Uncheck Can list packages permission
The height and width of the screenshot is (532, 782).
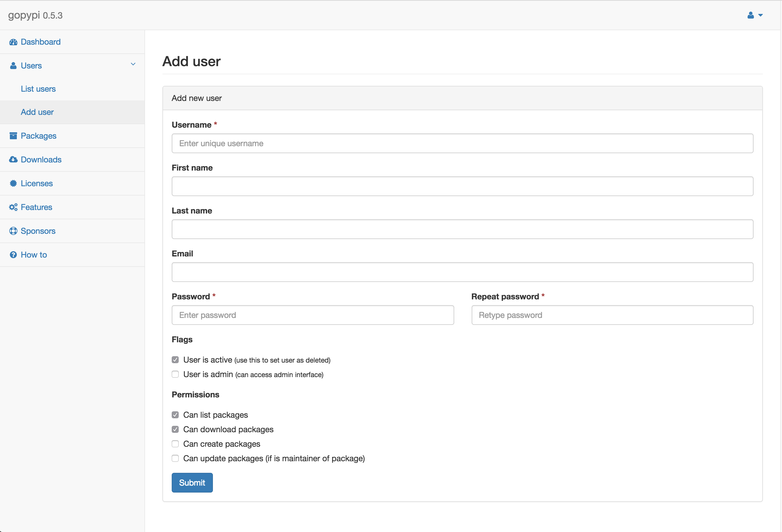point(175,415)
